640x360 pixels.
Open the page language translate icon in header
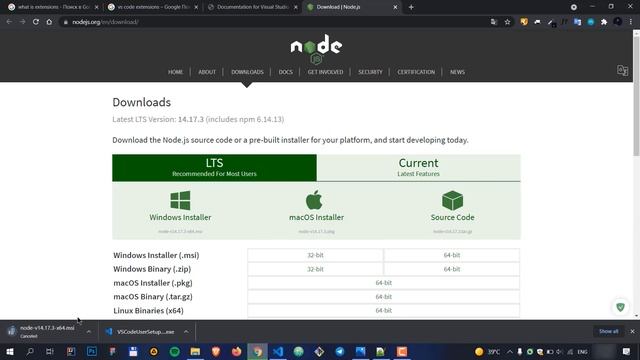[x=622, y=70]
